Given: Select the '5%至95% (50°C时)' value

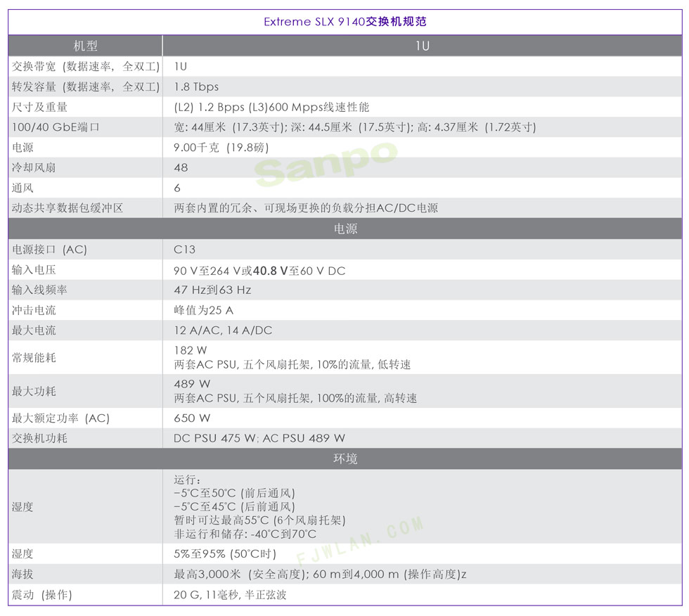Looking at the screenshot, I should tap(224, 553).
